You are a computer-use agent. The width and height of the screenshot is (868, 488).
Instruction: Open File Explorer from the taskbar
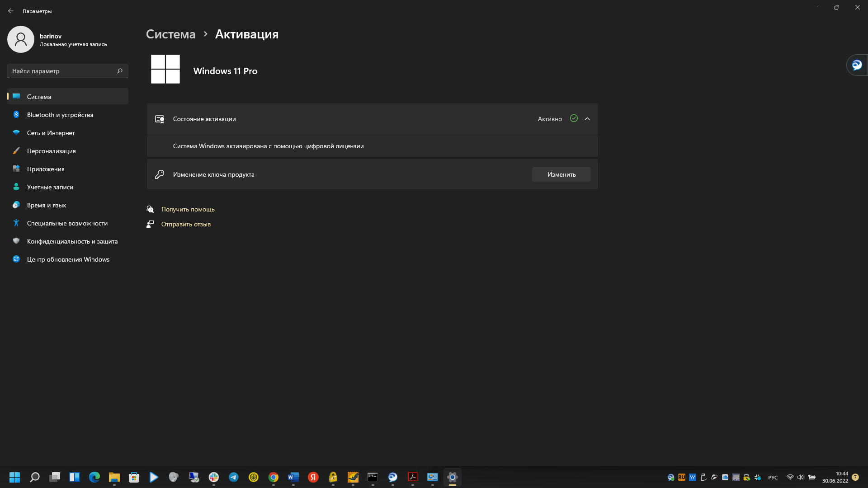click(x=114, y=477)
